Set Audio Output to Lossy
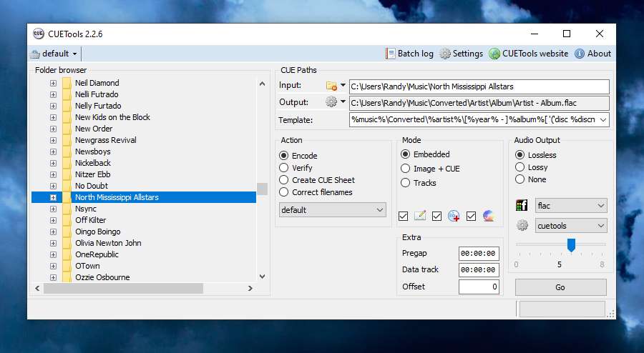 (x=519, y=167)
